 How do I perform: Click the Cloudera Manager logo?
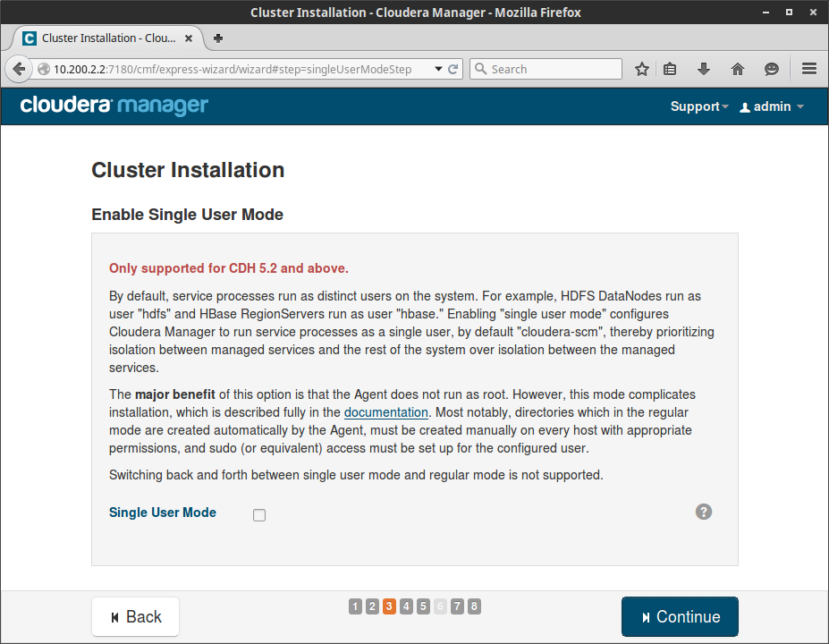tap(114, 106)
